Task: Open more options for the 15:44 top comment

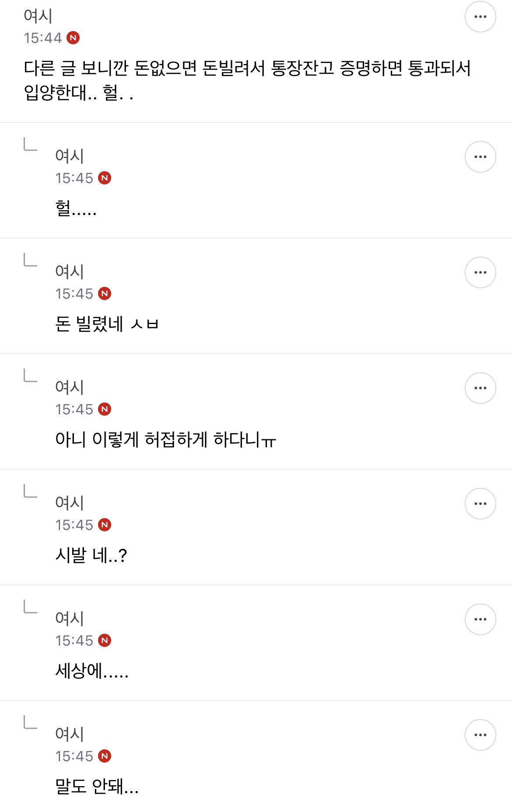Action: [x=480, y=17]
